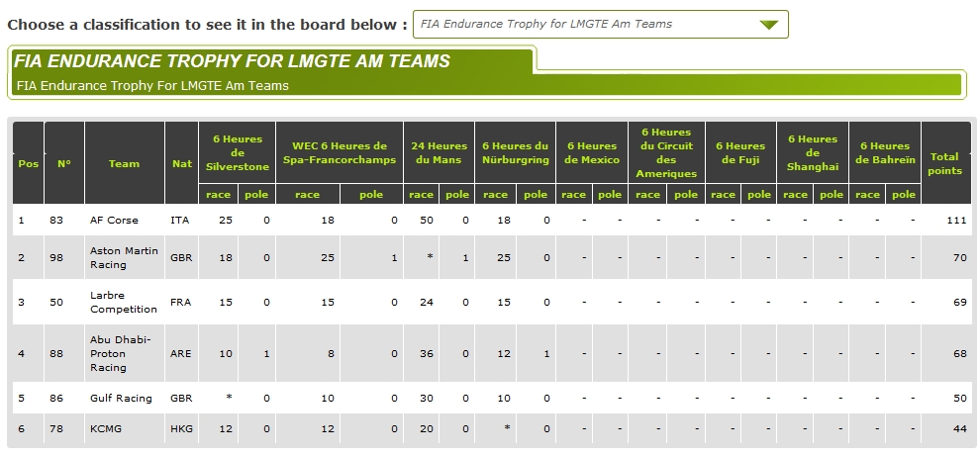Click nationality 'HKG' cell
This screenshot has width=980, height=456.
(x=181, y=428)
